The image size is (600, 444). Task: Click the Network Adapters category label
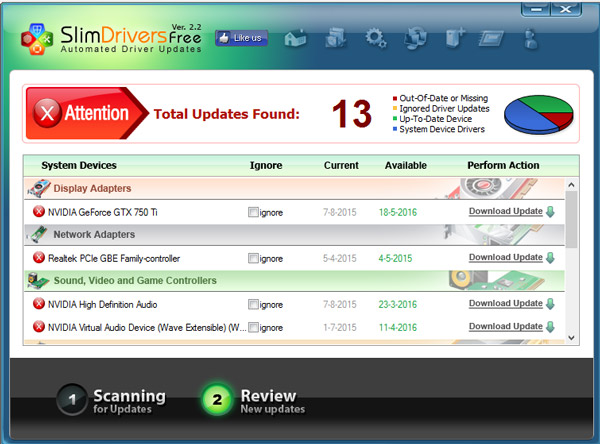point(94,234)
